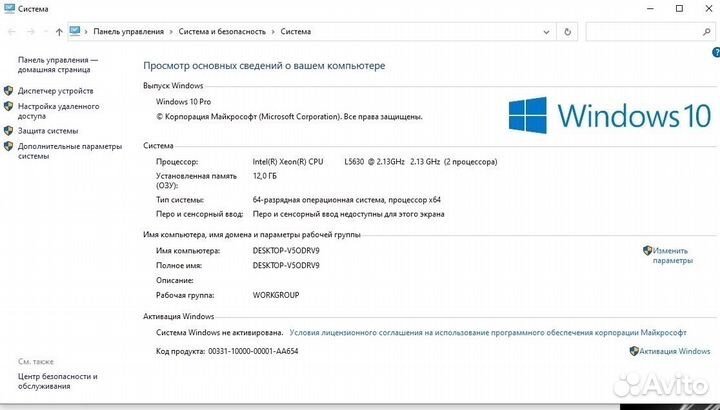This screenshot has height=410, width=720.
Task: Select WORKGROUP value text
Action: (x=276, y=295)
